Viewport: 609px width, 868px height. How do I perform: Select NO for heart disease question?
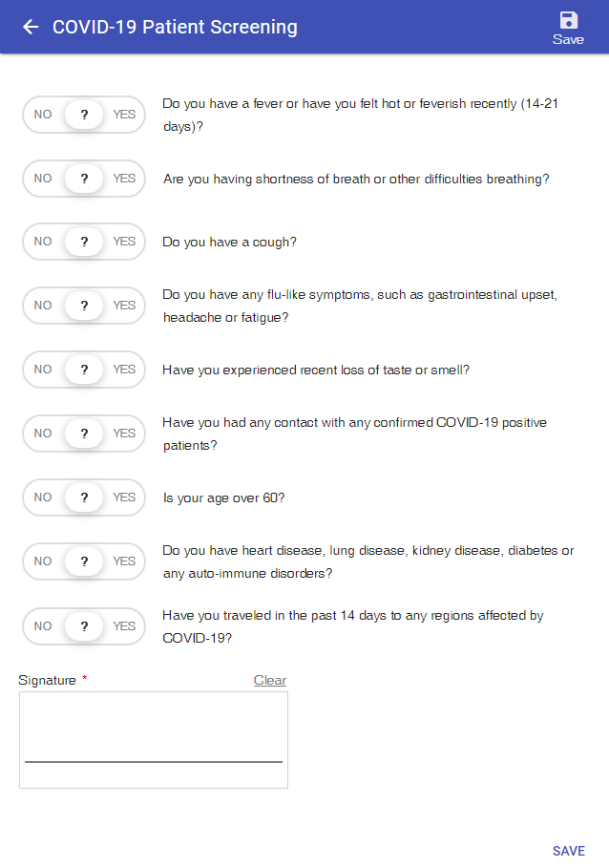[43, 561]
